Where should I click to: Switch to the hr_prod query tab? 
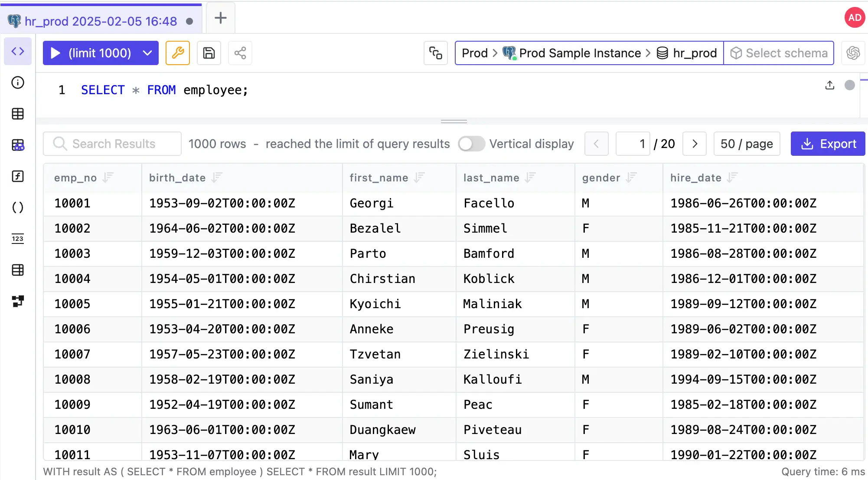(x=101, y=20)
